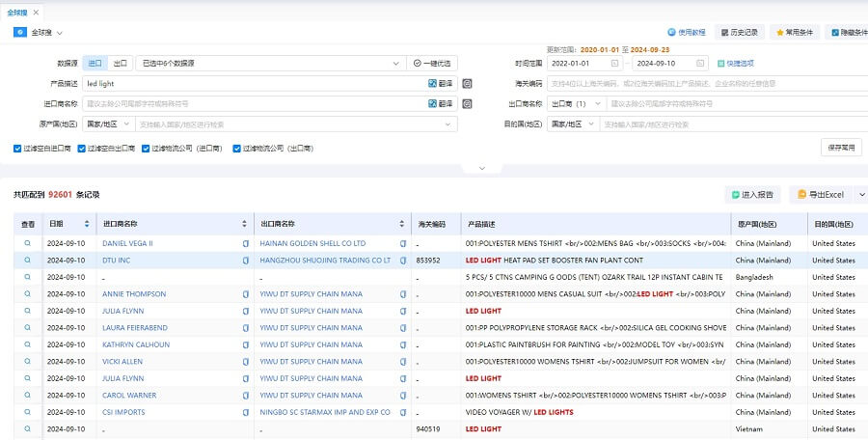Close the 全球搜 tab
The width and height of the screenshot is (868, 440).
(x=36, y=13)
